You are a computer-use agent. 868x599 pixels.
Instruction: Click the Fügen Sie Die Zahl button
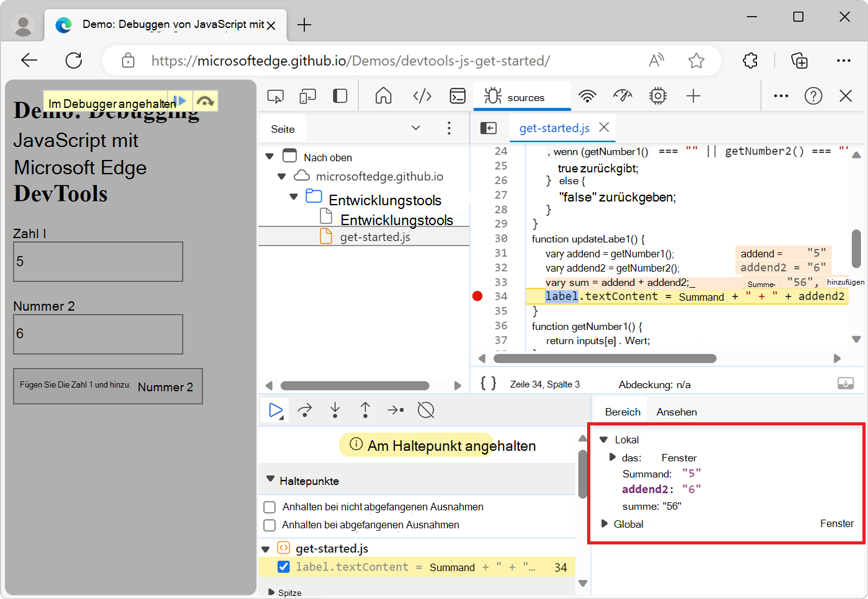[108, 386]
